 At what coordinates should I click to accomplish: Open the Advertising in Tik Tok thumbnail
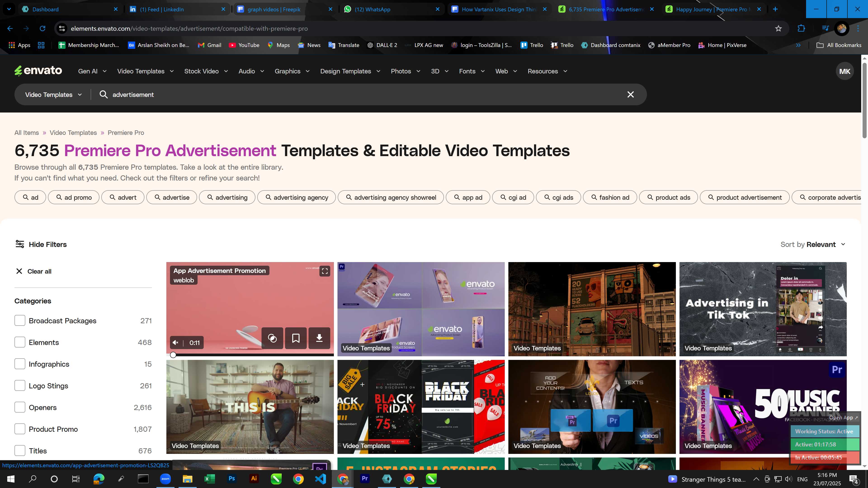pyautogui.click(x=763, y=309)
